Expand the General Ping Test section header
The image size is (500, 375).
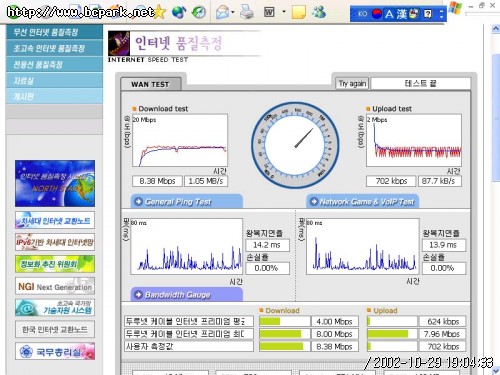click(187, 201)
